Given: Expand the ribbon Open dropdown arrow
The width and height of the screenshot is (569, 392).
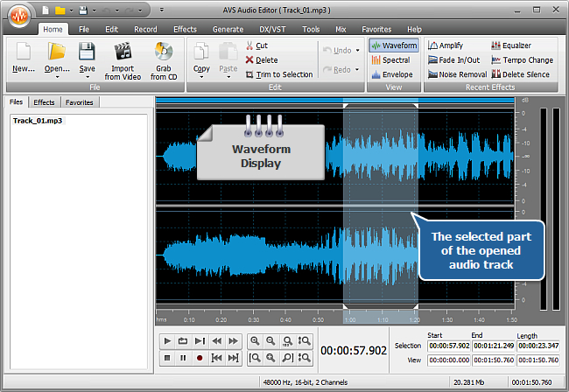Looking at the screenshot, I should pyautogui.click(x=57, y=77).
